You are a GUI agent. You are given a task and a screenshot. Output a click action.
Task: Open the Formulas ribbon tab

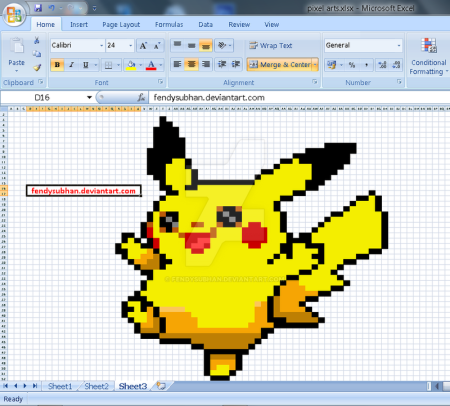point(169,25)
